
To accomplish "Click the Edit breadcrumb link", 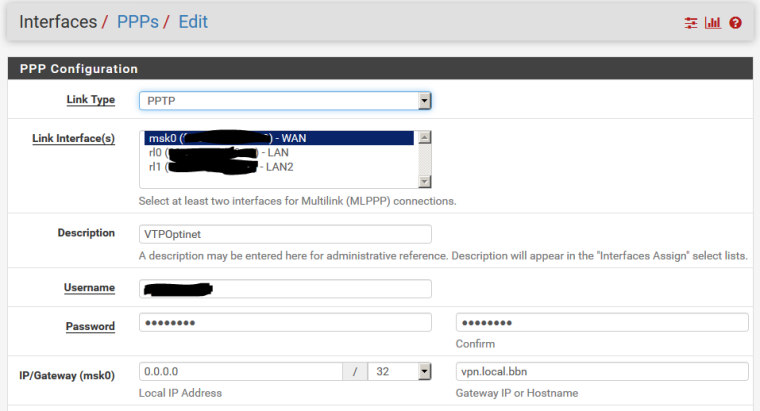I will [193, 22].
